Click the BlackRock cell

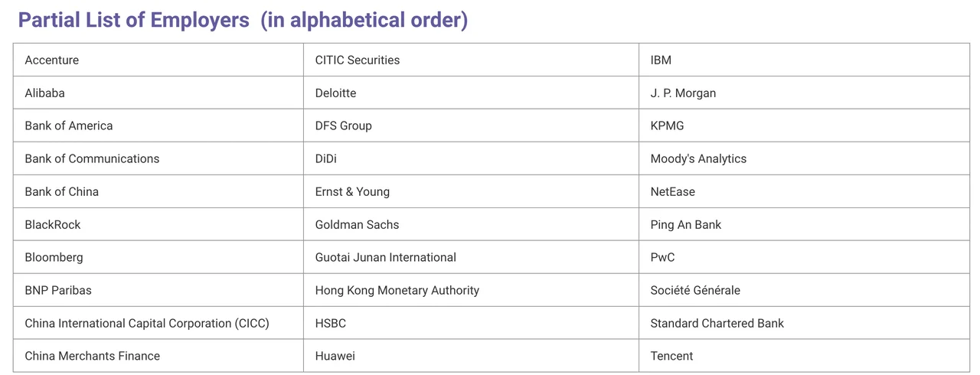(53, 225)
